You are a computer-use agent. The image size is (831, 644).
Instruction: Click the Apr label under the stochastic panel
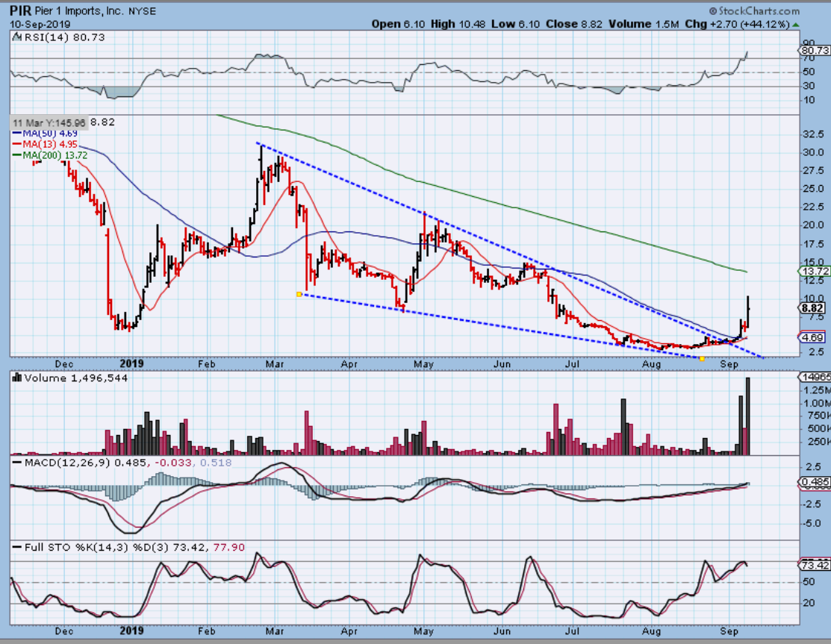[349, 631]
